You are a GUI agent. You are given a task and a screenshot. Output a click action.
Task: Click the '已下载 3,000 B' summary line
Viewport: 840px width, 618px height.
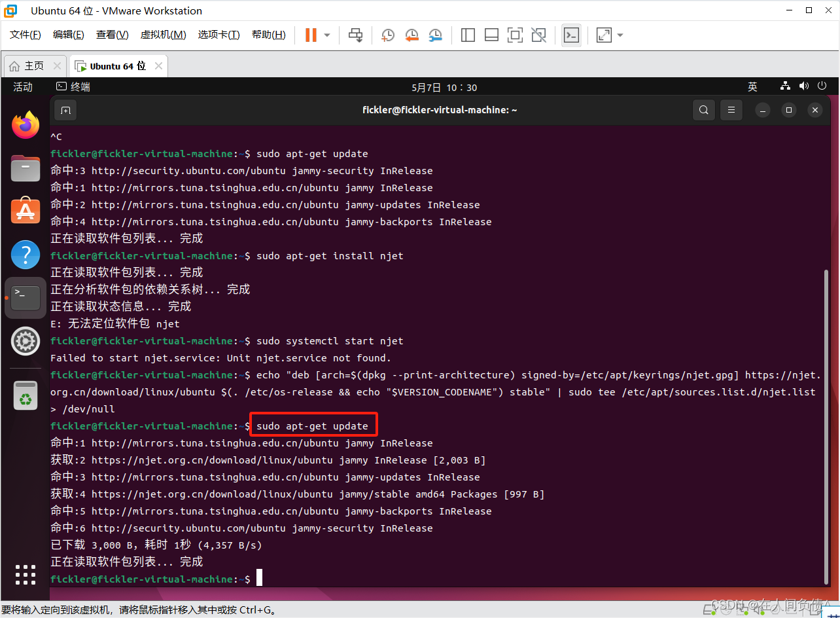point(156,545)
